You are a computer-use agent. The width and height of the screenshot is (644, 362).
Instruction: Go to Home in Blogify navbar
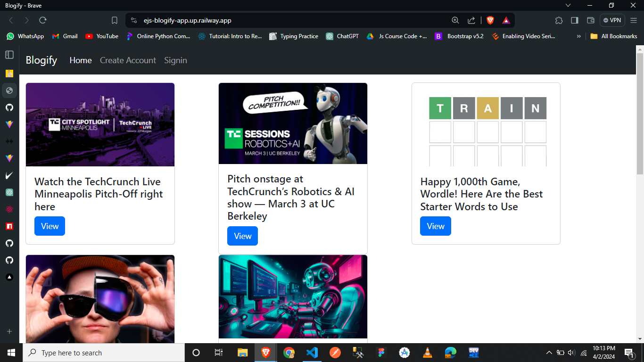tap(81, 60)
